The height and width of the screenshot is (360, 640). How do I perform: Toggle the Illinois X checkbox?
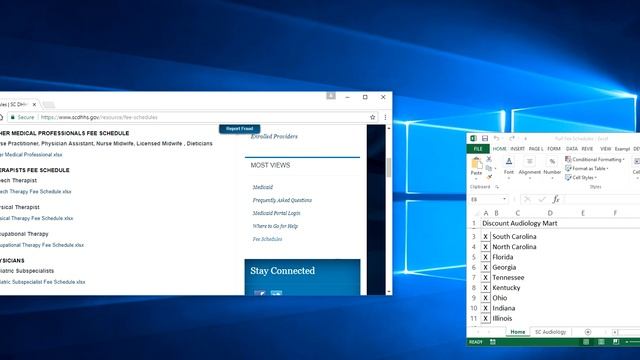click(x=485, y=318)
